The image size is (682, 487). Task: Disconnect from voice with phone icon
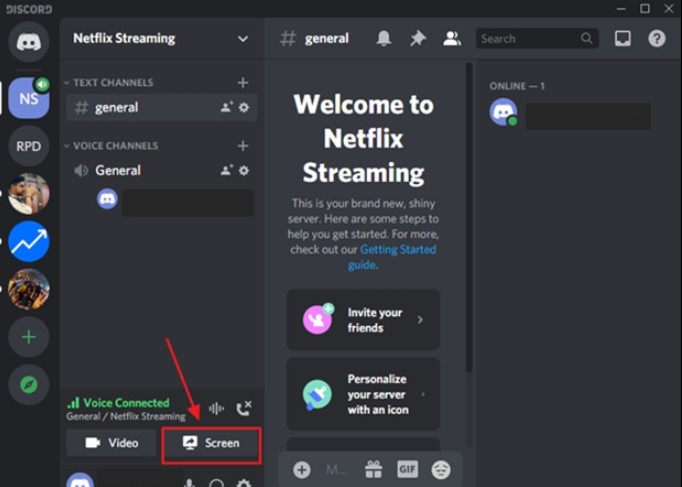click(244, 408)
